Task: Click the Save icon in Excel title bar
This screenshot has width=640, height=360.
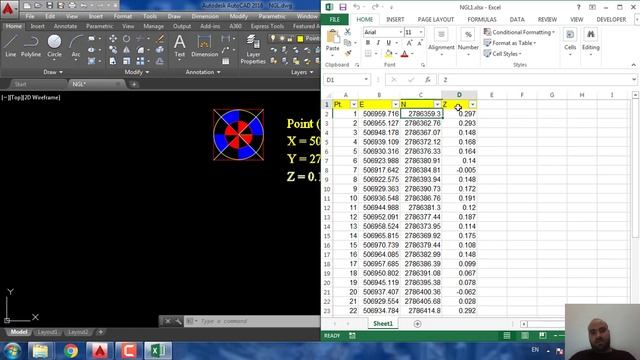Action: click(x=343, y=7)
